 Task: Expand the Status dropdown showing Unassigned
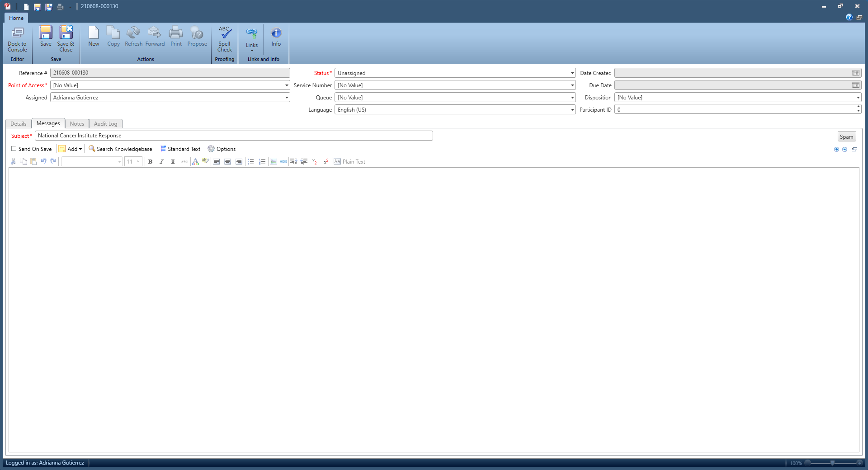[572, 73]
